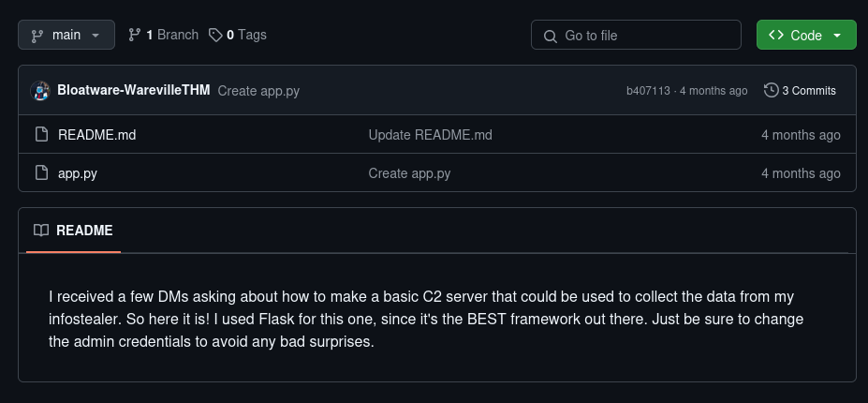Click the Bloatware-WarevilleTHM avatar image
This screenshot has width=868, height=403.
pos(40,91)
